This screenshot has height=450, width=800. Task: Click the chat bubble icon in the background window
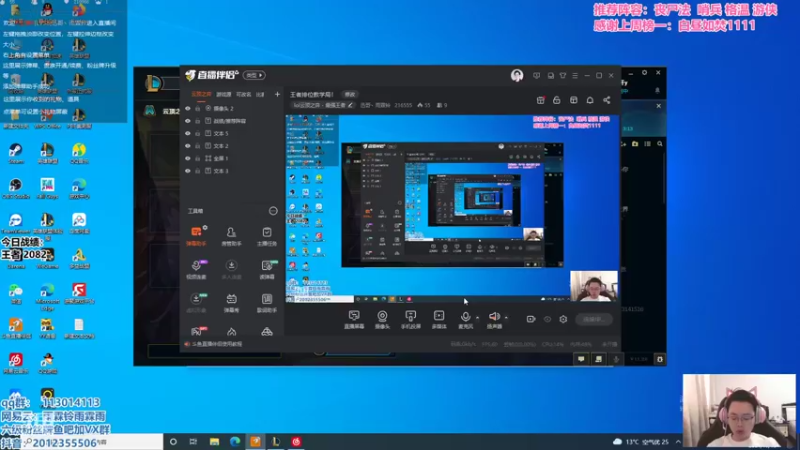[x=581, y=359]
